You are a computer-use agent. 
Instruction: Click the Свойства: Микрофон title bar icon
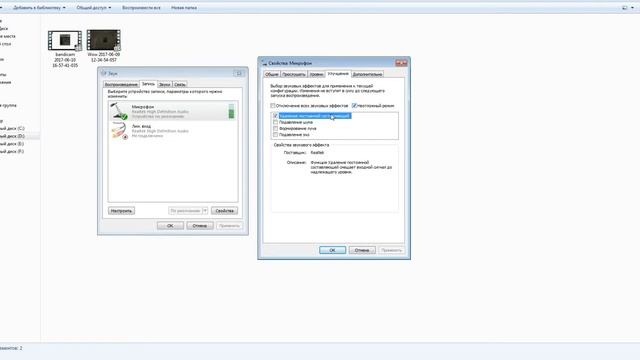[264, 64]
